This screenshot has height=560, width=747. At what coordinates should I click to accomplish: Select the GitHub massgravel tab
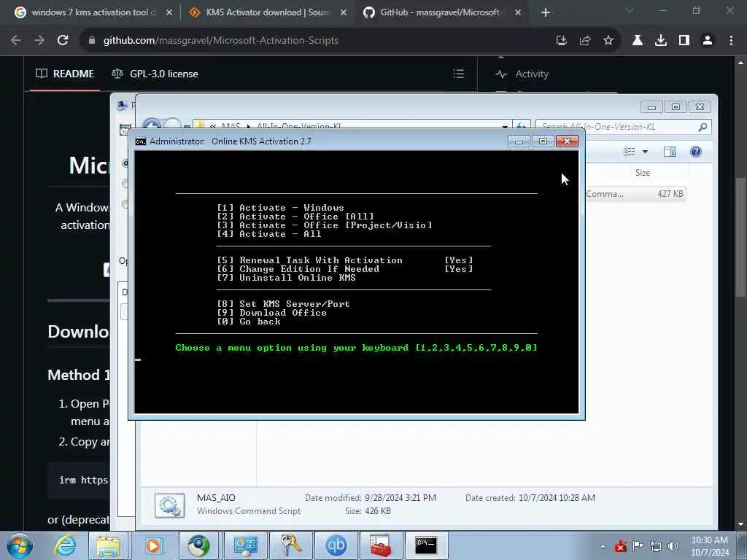(442, 12)
